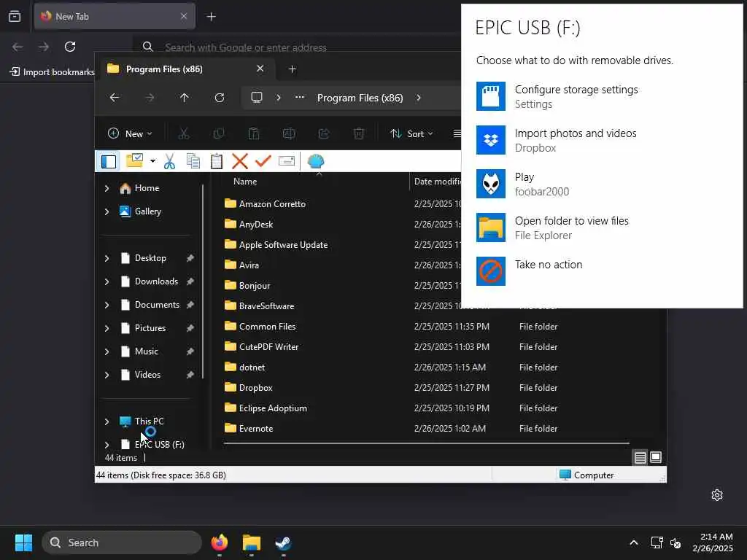
Task: Select the AnyDesk folder
Action: 256,225
